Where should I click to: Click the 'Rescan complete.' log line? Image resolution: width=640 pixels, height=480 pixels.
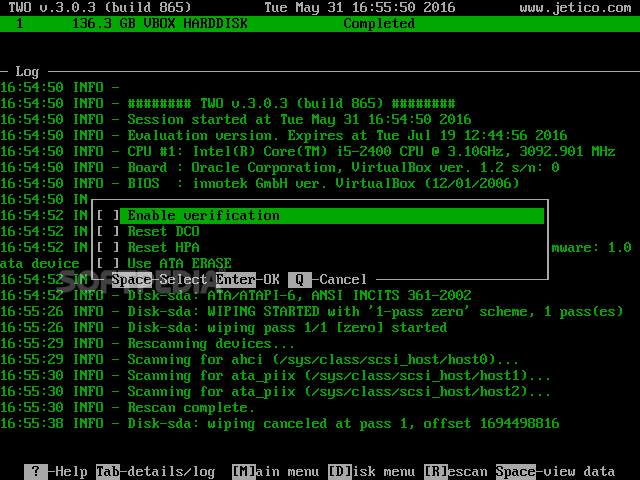pyautogui.click(x=127, y=407)
